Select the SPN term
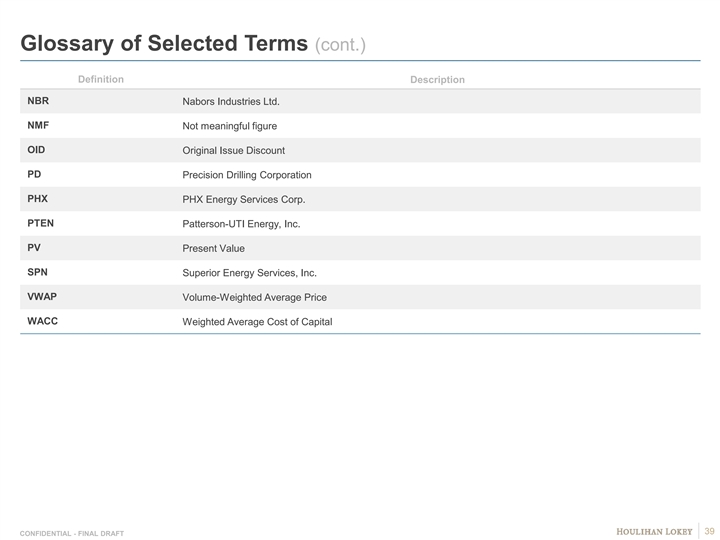The height and width of the screenshot is (540, 720). pyautogui.click(x=39, y=272)
